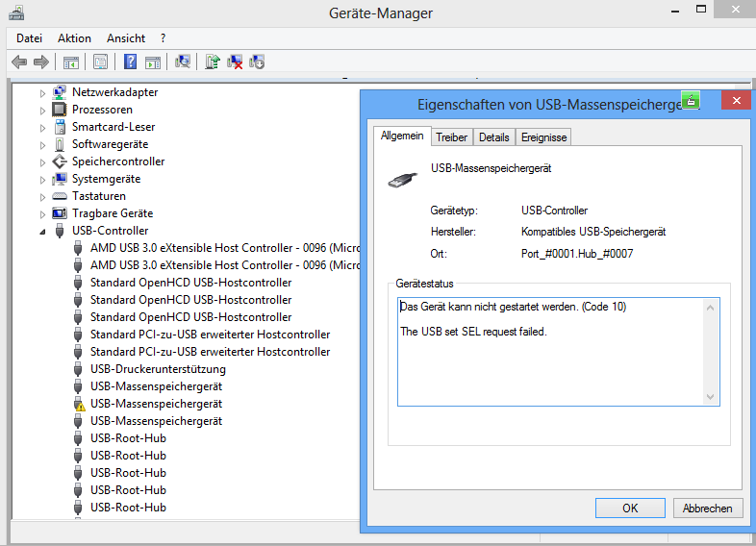
Task: Select the USB mass storage device with warning icon
Action: pyautogui.click(x=156, y=404)
